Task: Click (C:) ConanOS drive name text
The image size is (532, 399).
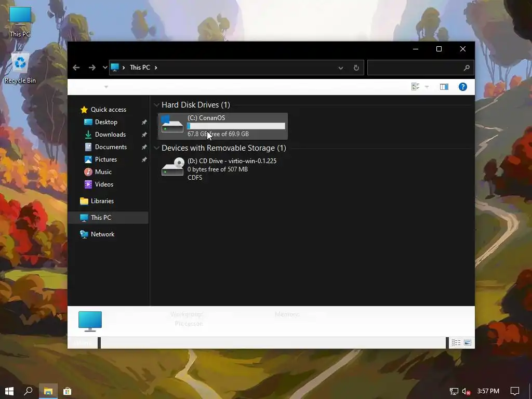Action: [206, 118]
